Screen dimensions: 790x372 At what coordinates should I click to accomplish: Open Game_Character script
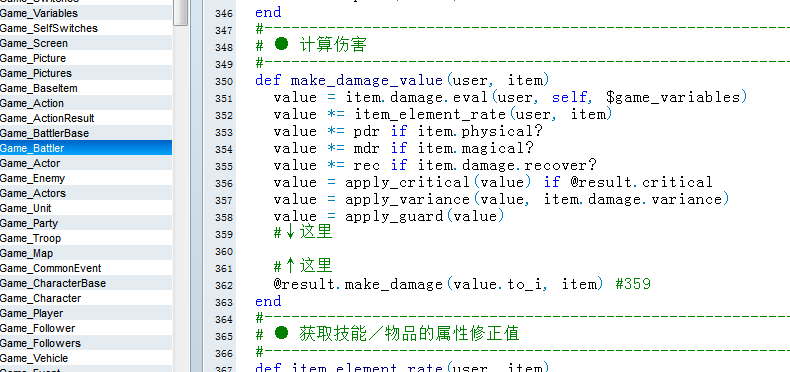pos(86,298)
